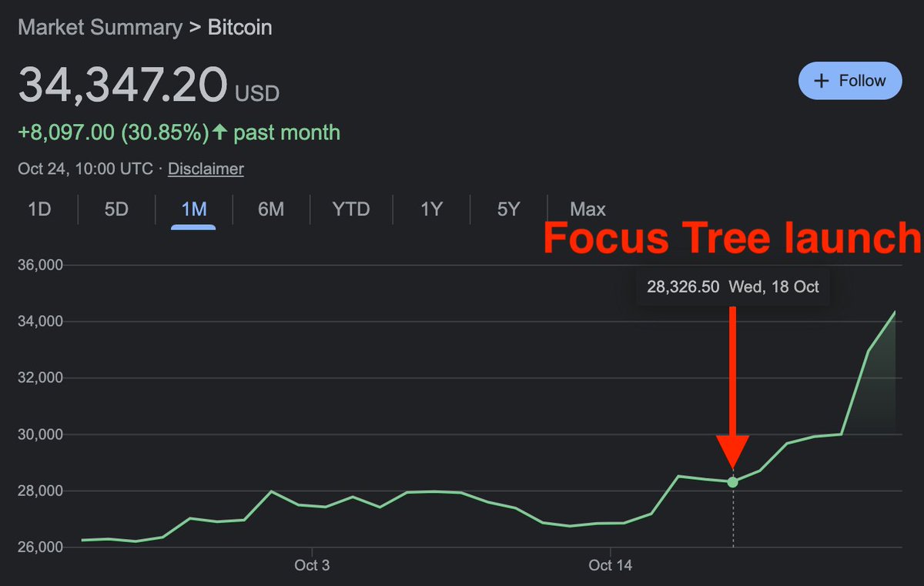Click the past month text
Image resolution: width=924 pixels, height=586 pixels.
(286, 132)
